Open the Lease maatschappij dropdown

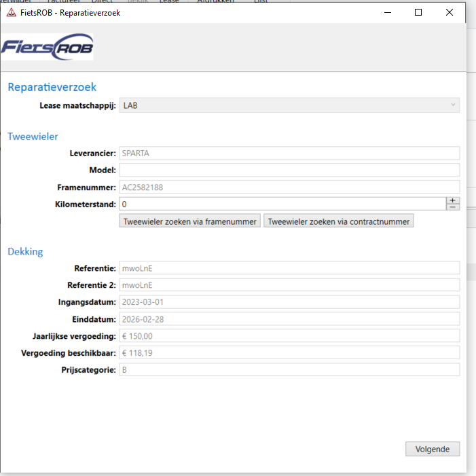tap(289, 105)
